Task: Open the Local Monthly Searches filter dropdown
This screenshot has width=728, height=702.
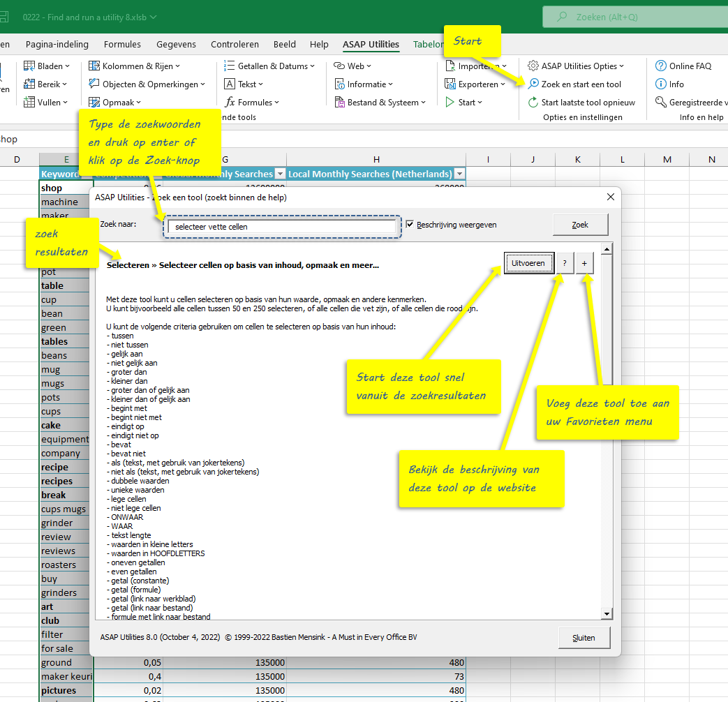Action: coord(460,174)
